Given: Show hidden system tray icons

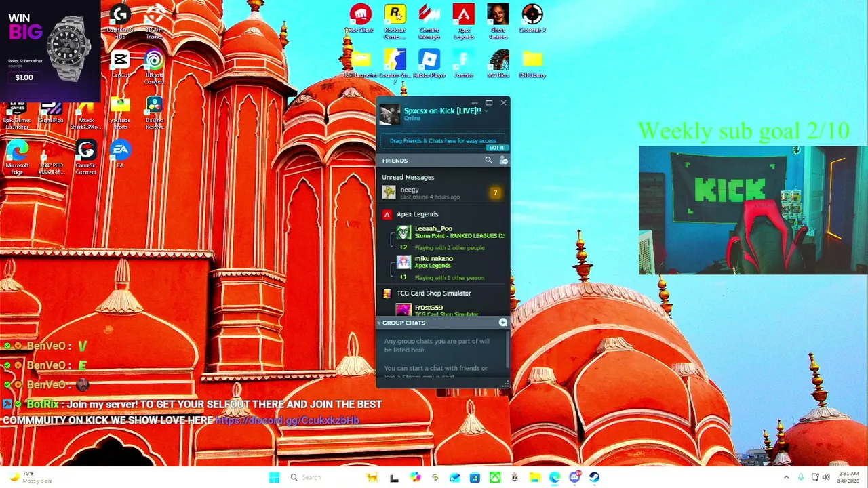Looking at the screenshot, I should pos(786,477).
